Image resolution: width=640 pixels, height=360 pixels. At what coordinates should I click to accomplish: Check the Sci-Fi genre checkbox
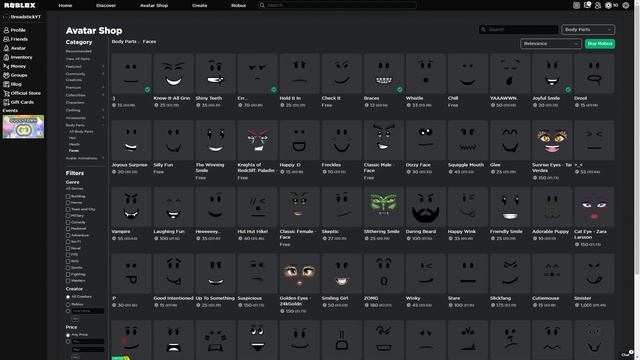coord(68,242)
